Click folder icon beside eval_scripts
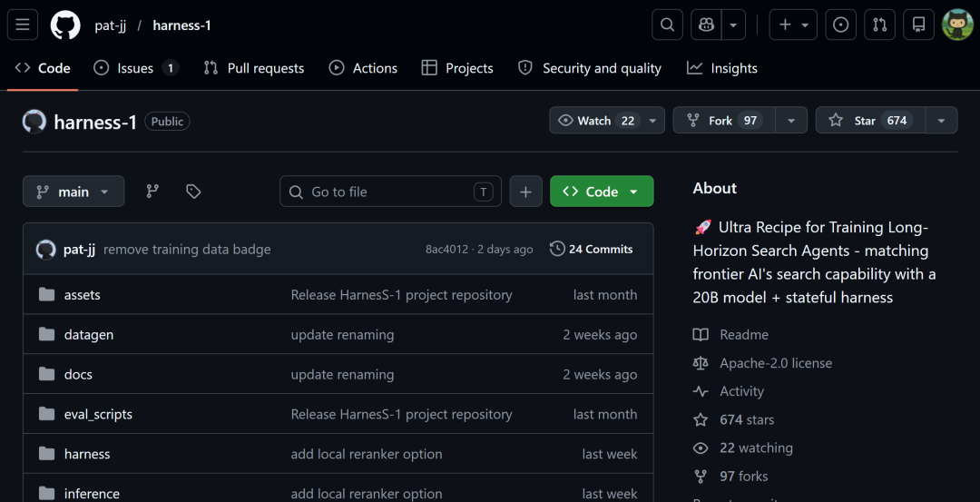Viewport: 980px width, 502px height. coord(46,414)
